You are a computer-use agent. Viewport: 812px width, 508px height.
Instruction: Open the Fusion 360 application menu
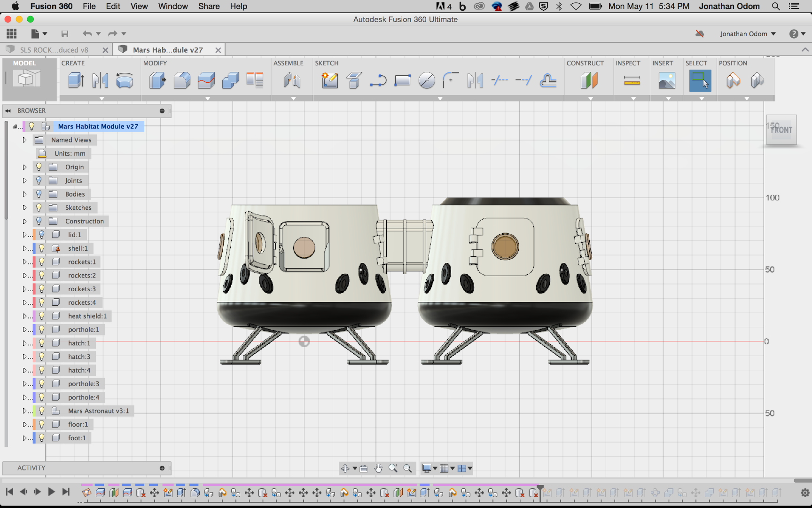tap(51, 6)
